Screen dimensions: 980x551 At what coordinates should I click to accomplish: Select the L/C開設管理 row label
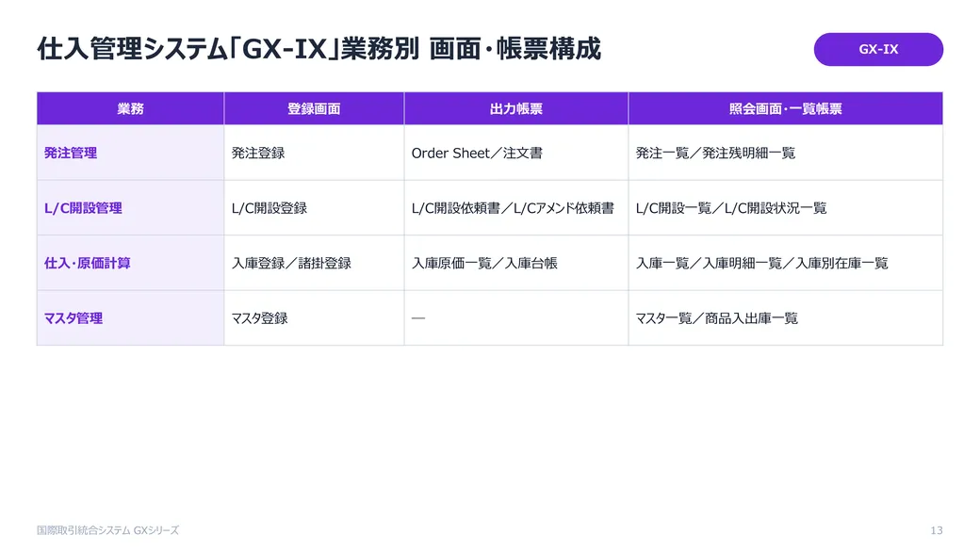(x=131, y=208)
